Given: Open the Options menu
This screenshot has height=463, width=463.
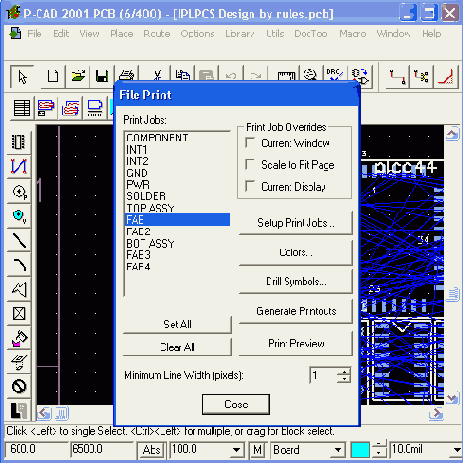Looking at the screenshot, I should (x=197, y=34).
